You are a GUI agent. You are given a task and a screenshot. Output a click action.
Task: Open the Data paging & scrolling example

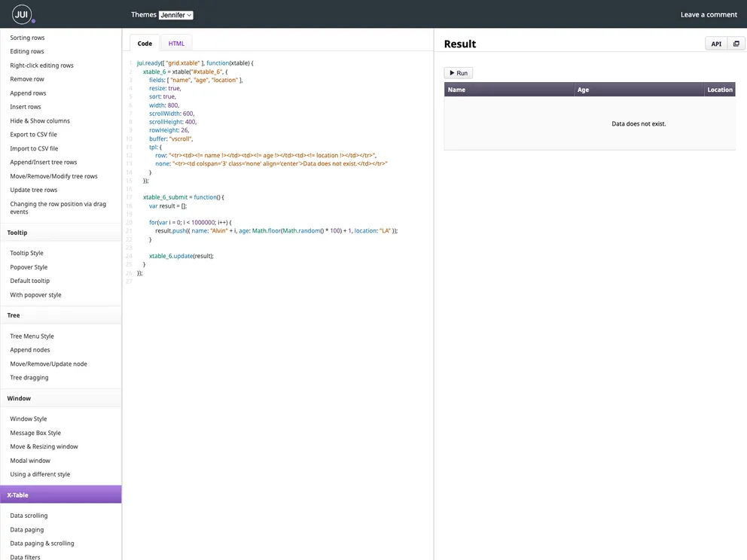pyautogui.click(x=43, y=543)
